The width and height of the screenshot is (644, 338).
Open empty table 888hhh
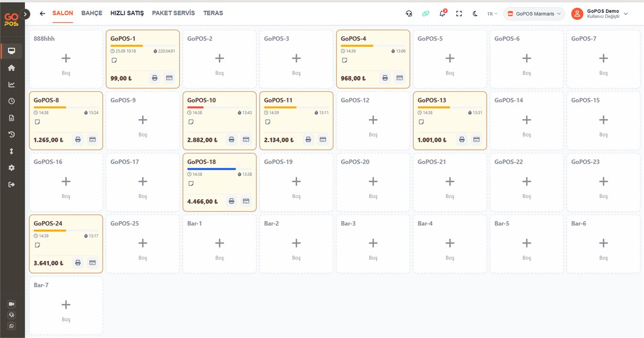click(x=66, y=59)
